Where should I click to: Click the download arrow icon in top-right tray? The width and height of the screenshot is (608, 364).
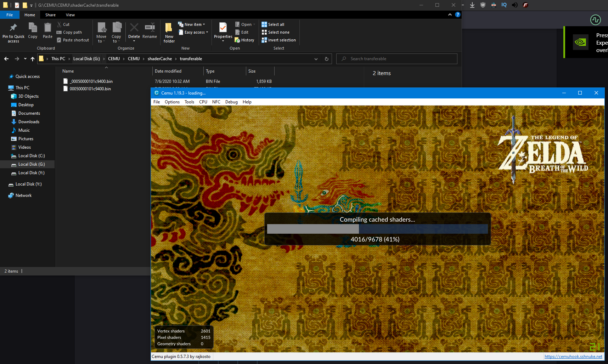(x=472, y=5)
